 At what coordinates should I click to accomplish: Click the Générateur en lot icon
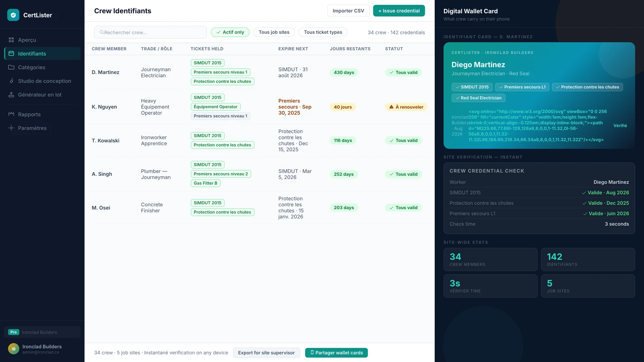[x=11, y=95]
